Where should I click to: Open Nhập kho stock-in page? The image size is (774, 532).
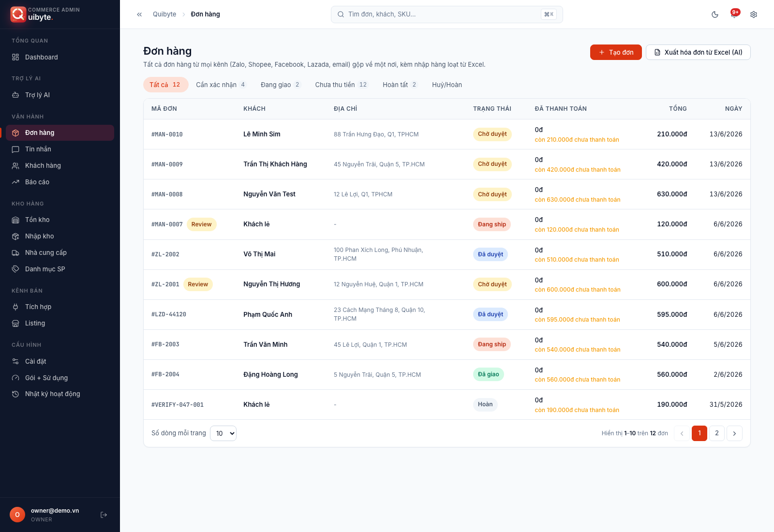tap(60, 236)
